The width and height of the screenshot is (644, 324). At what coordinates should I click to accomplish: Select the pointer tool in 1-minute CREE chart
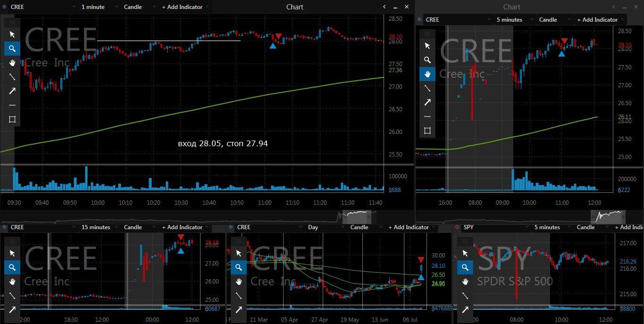coord(12,34)
